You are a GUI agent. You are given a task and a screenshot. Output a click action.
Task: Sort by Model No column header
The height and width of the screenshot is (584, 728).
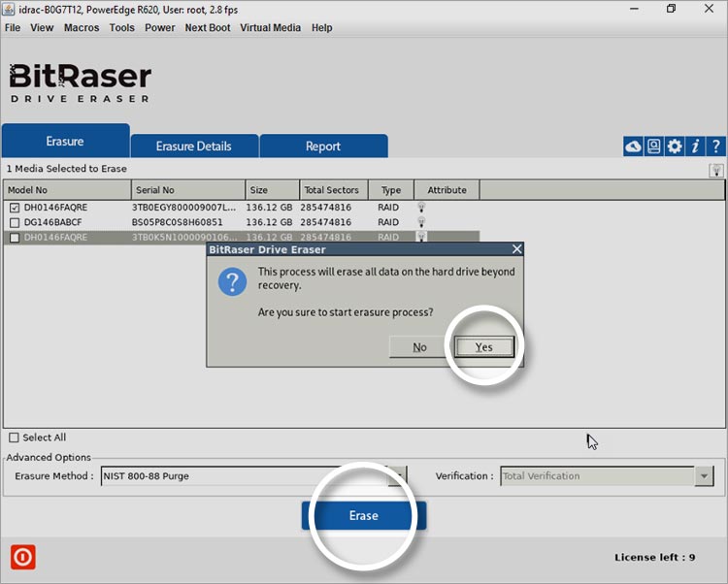[67, 190]
